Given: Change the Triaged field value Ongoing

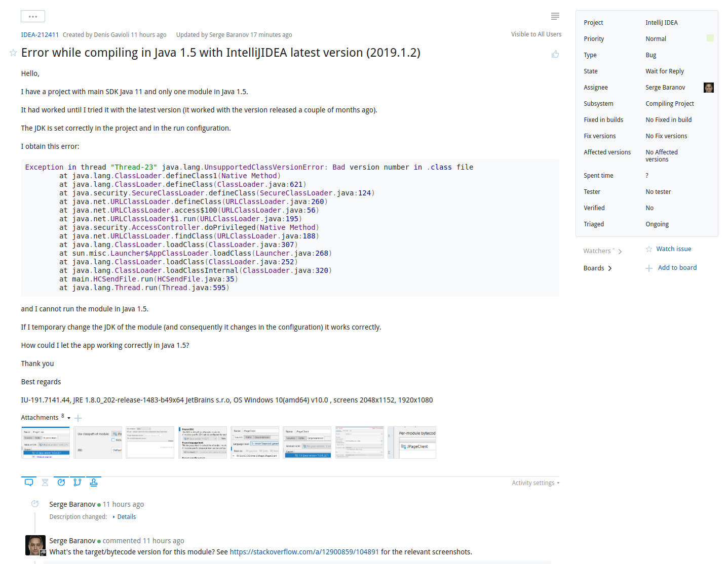Looking at the screenshot, I should point(657,224).
